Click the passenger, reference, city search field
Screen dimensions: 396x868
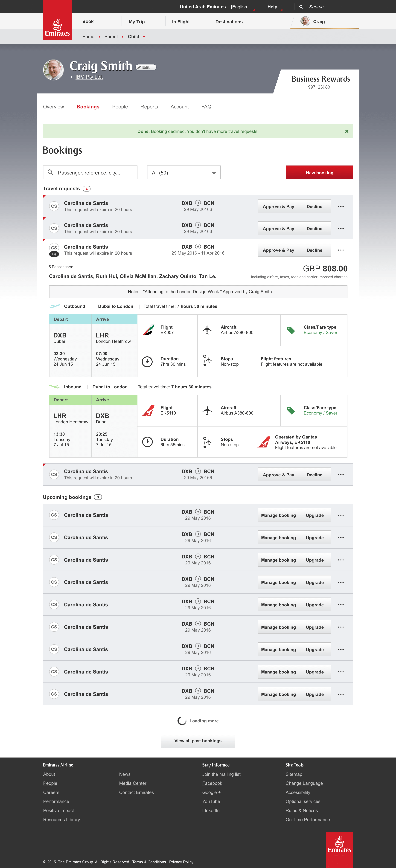click(x=90, y=173)
